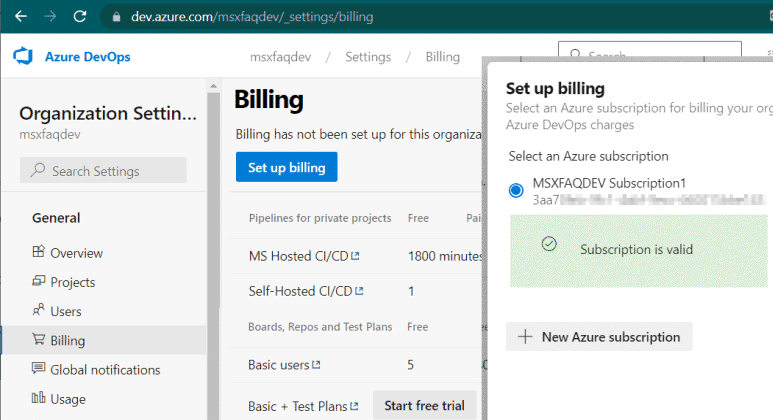The image size is (773, 420).
Task: Click the sidebar scrollbar up arrow
Action: click(213, 86)
